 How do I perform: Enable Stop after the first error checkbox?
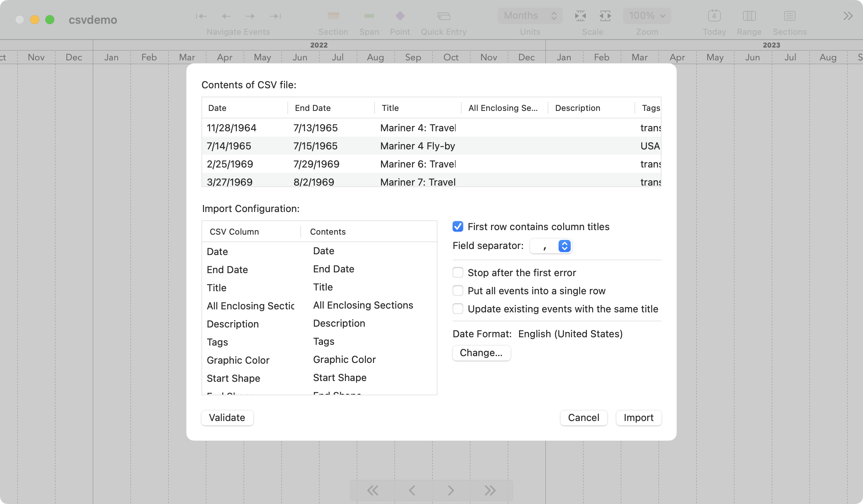pyautogui.click(x=458, y=272)
